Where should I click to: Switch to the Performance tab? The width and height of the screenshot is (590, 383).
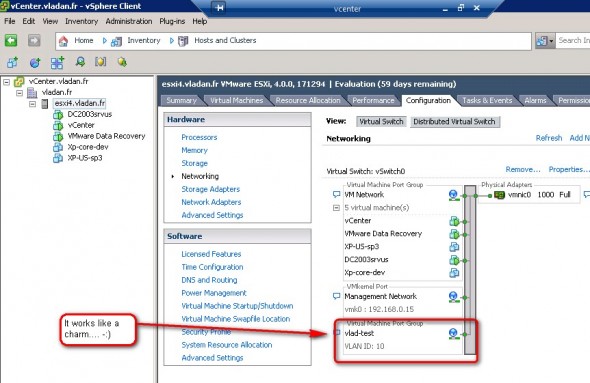373,100
